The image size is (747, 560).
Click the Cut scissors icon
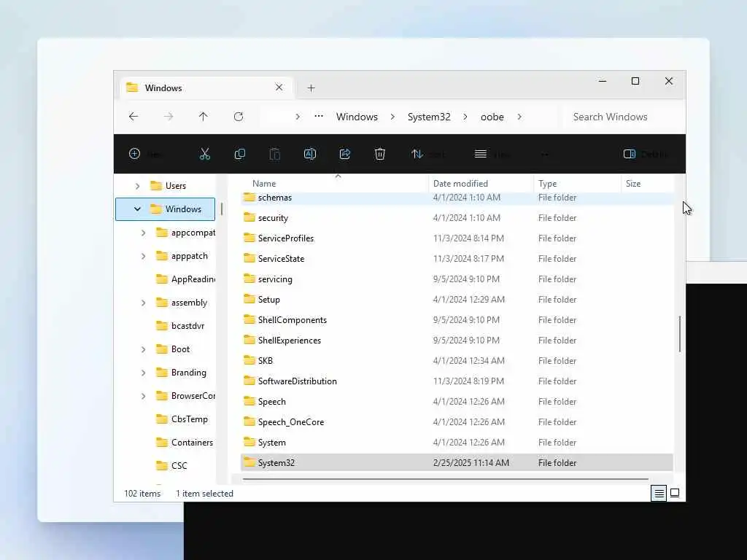pos(205,154)
